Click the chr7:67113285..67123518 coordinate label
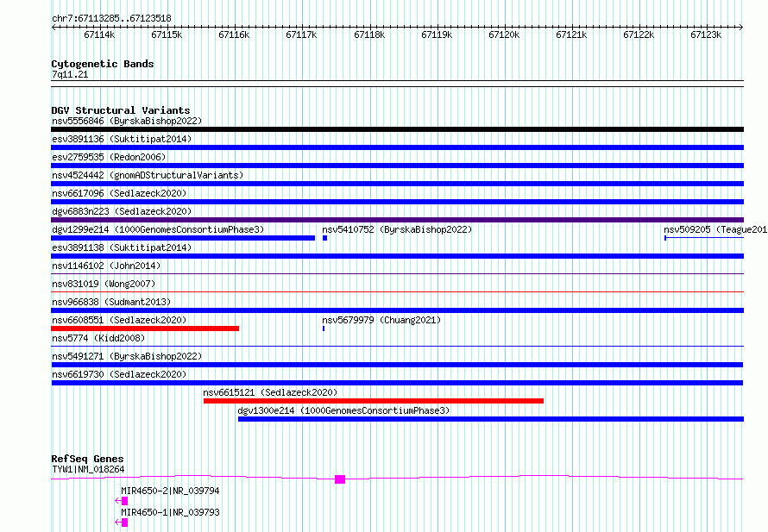Screen dimensions: 768x532 click(111, 19)
